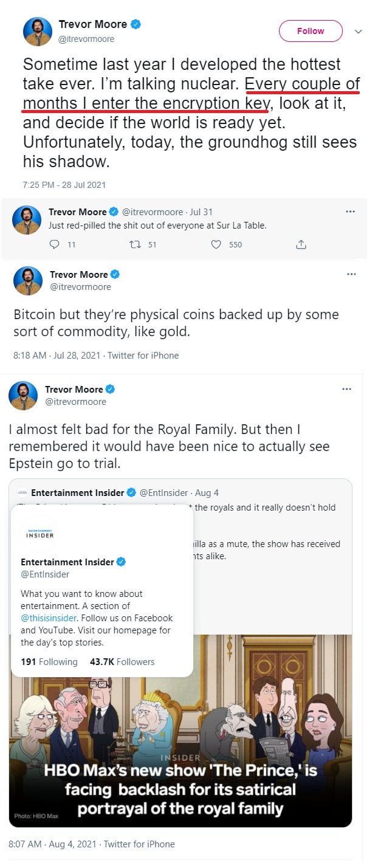372x868 pixels.
Task: Open more options on the Bitcoin tweet
Action: tap(351, 274)
